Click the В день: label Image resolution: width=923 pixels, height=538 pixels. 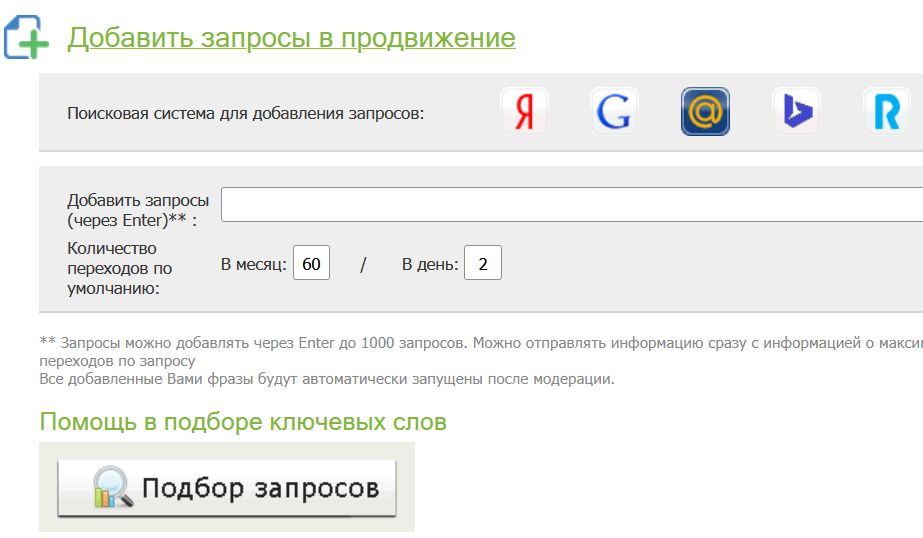click(430, 265)
